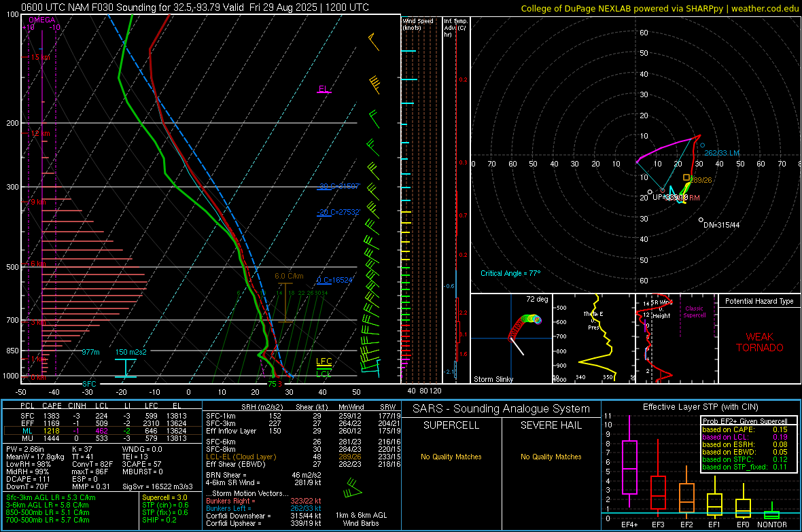Click the 'based on LCL: 0.19' line

point(745,437)
